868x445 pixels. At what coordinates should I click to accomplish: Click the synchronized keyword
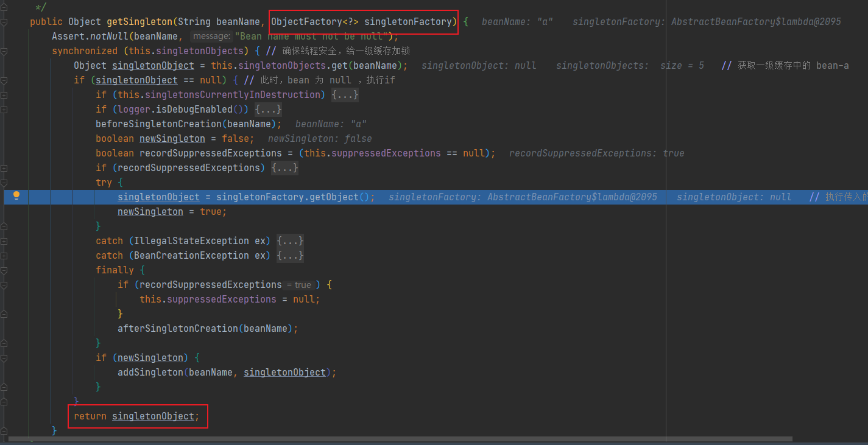[85, 51]
